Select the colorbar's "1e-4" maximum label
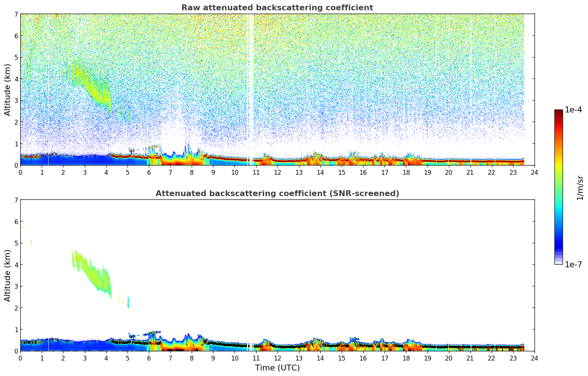Viewport: 588px width, 376px height. click(x=573, y=110)
